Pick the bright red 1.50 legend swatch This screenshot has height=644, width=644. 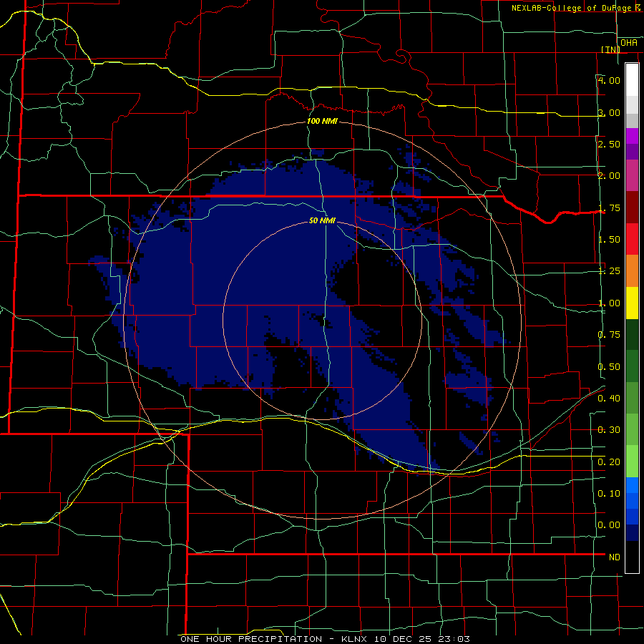(x=632, y=239)
